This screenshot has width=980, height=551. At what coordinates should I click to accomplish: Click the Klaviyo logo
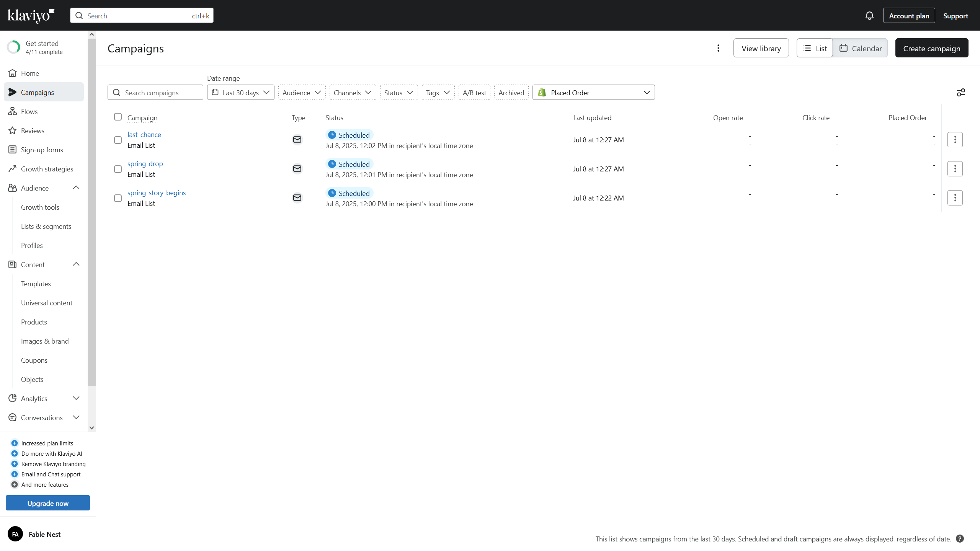coord(31,16)
